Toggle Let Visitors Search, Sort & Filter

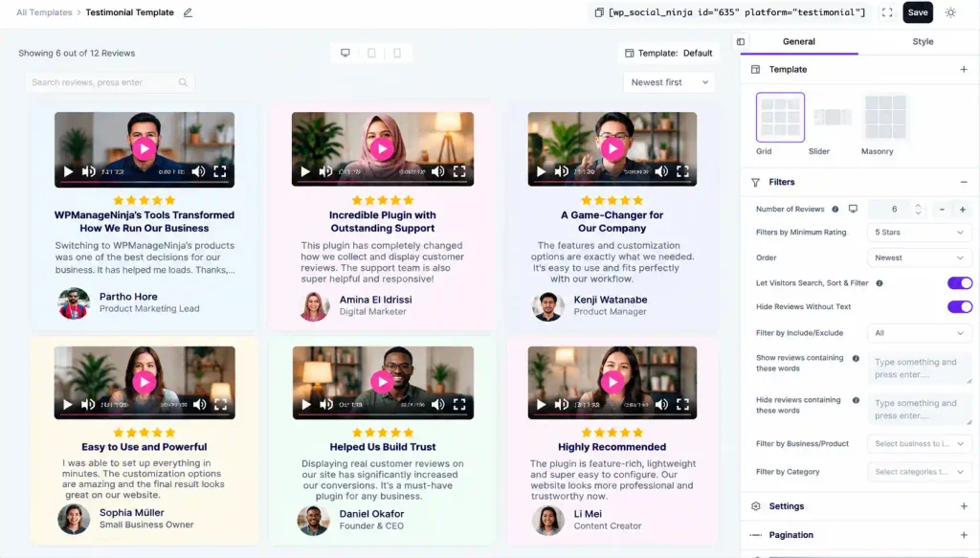click(959, 283)
